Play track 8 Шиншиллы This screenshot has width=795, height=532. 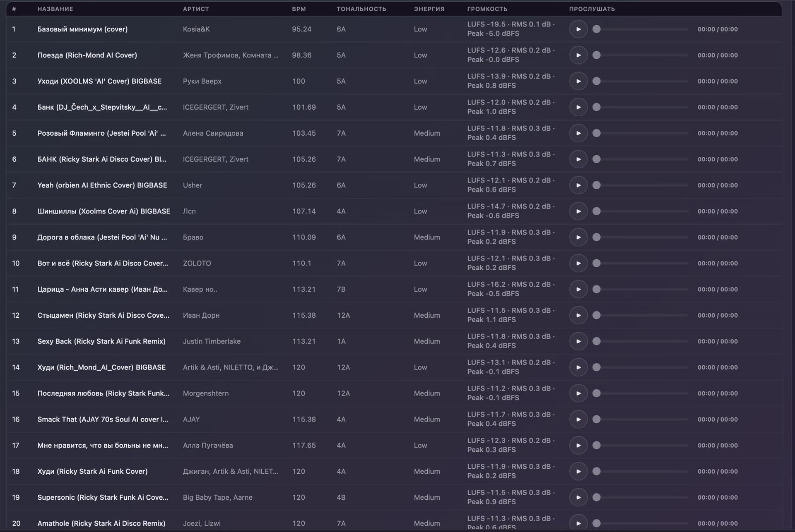[578, 211]
